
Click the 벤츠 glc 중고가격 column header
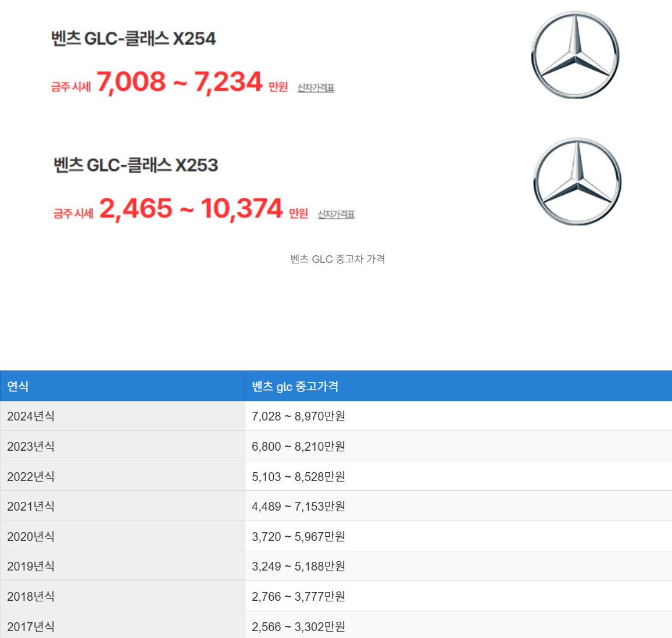click(459, 386)
